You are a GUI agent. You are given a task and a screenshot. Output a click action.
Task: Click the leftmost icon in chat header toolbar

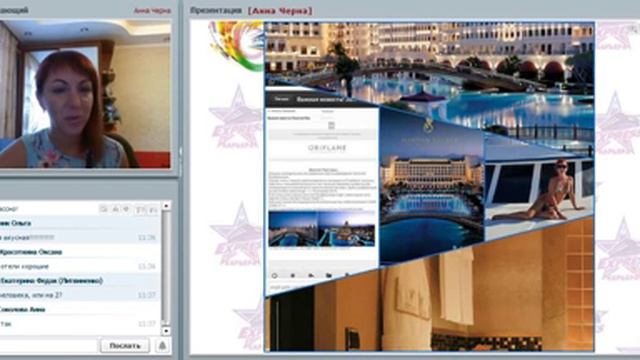point(103,209)
